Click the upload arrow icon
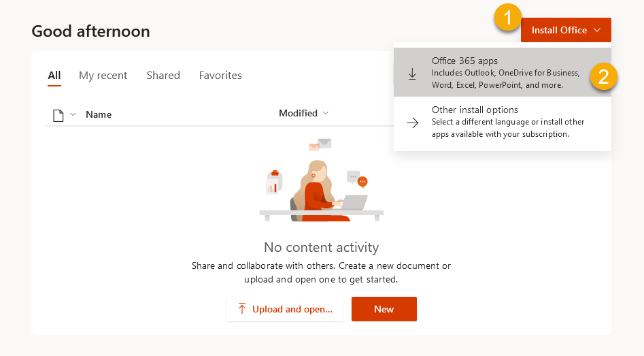 click(242, 309)
